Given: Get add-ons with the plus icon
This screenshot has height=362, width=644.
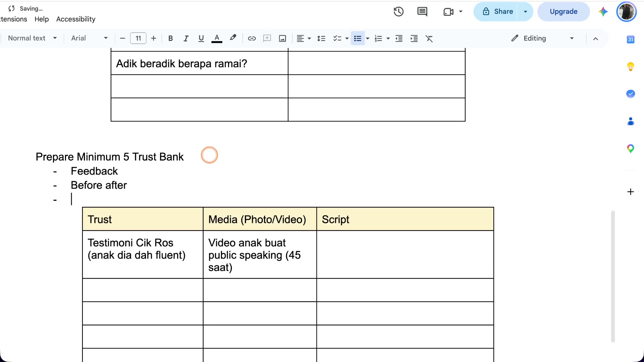Looking at the screenshot, I should pos(631,192).
